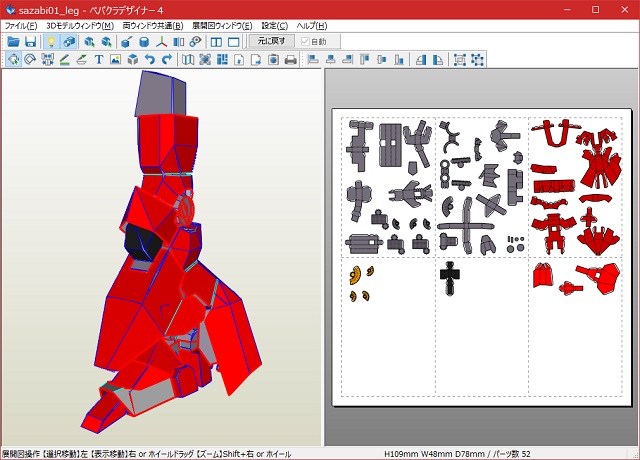Click the printer icon
This screenshot has height=460, width=640.
[x=291, y=60]
